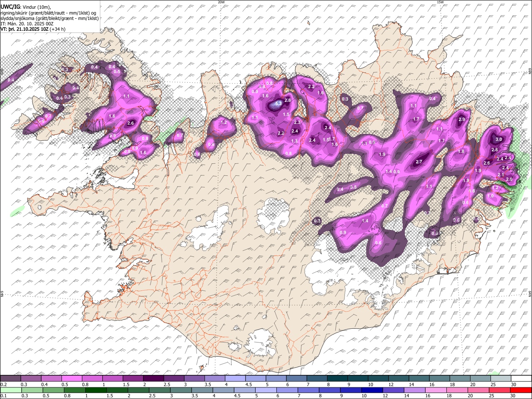The width and height of the screenshot is (532, 399).
Task: Click the 5.3 precipitation peak value
Action: coord(279,103)
